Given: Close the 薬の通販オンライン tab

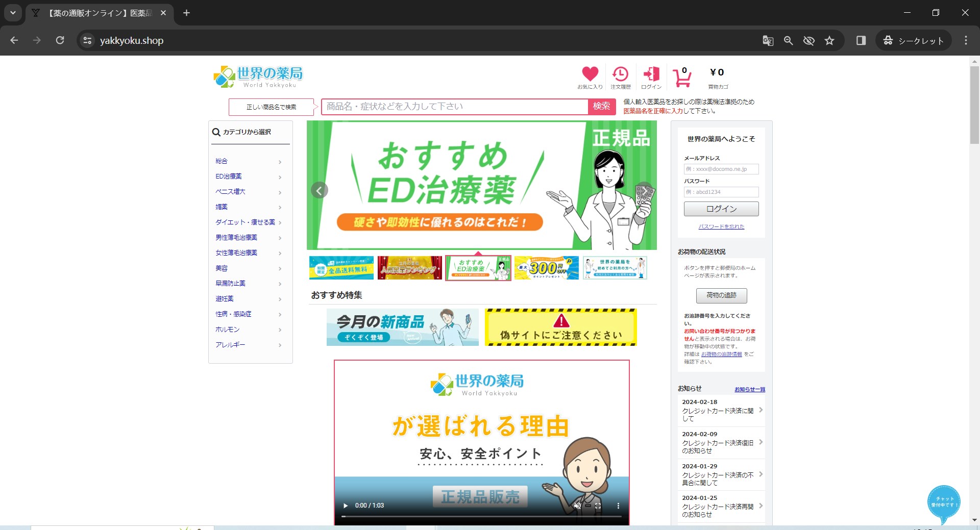Looking at the screenshot, I should click(163, 13).
